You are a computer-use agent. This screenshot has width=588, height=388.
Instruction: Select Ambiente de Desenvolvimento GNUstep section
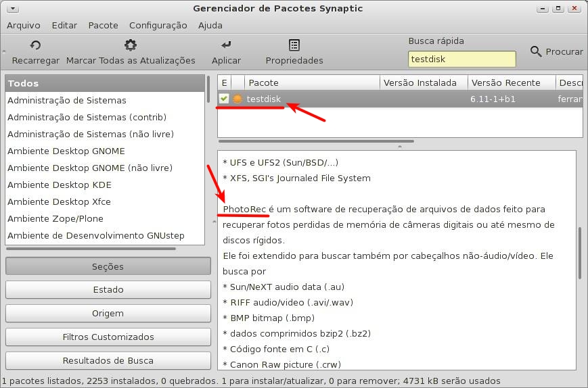pyautogui.click(x=105, y=235)
